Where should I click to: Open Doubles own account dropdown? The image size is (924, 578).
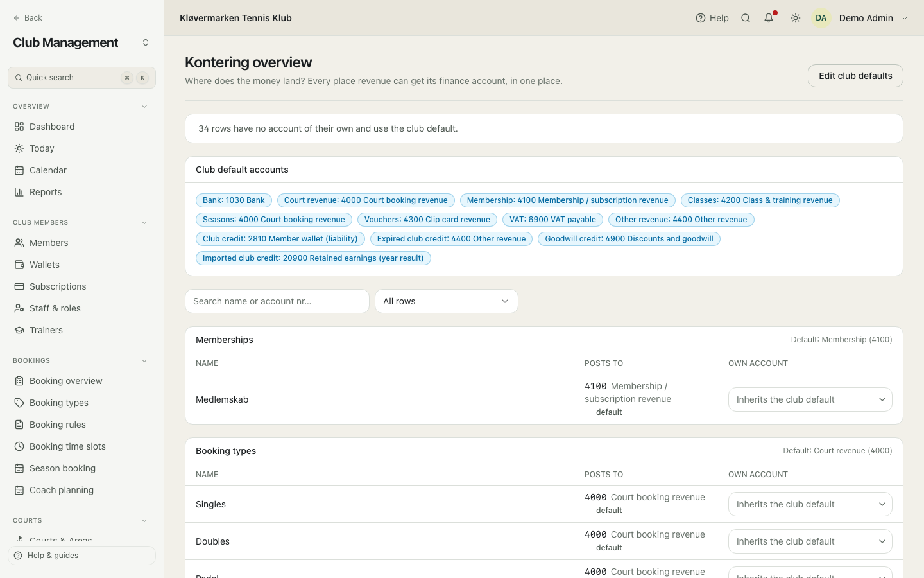[x=810, y=541]
